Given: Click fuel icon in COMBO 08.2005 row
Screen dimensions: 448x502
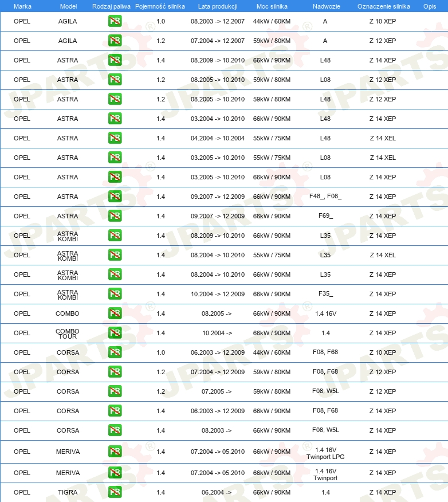Looking at the screenshot, I should click(x=115, y=313).
